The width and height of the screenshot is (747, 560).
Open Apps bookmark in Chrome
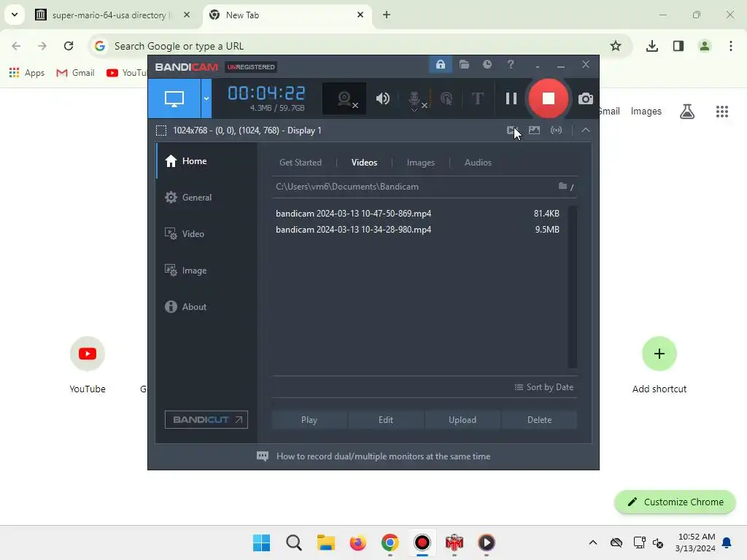tap(27, 73)
